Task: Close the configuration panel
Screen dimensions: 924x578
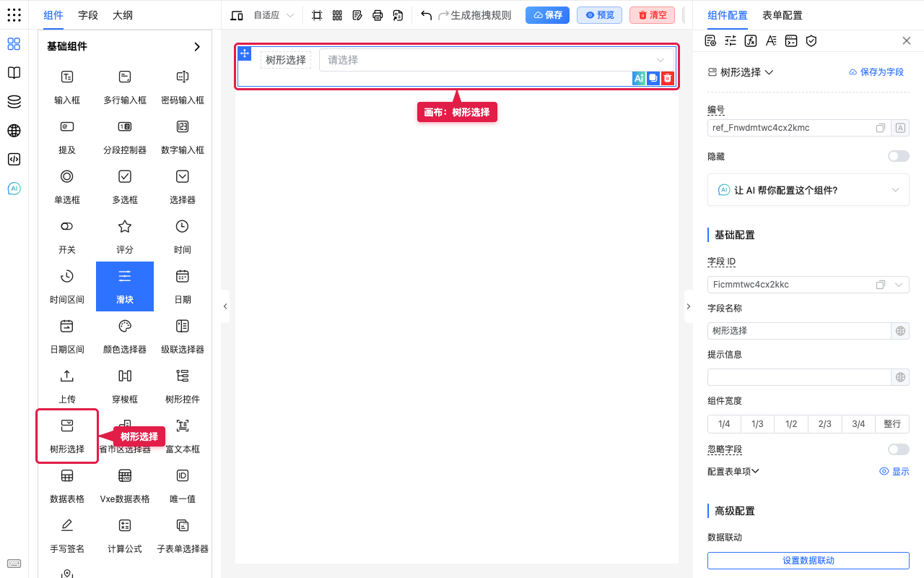Action: coord(907,40)
